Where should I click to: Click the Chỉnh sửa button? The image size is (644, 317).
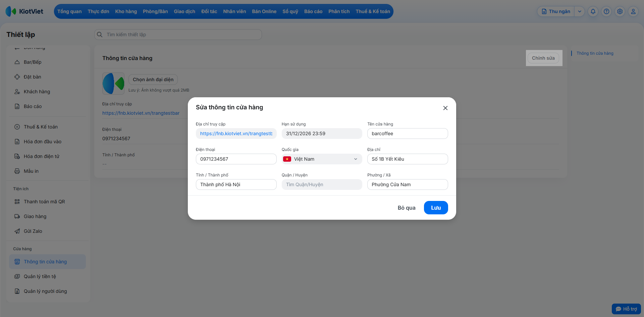tap(543, 58)
